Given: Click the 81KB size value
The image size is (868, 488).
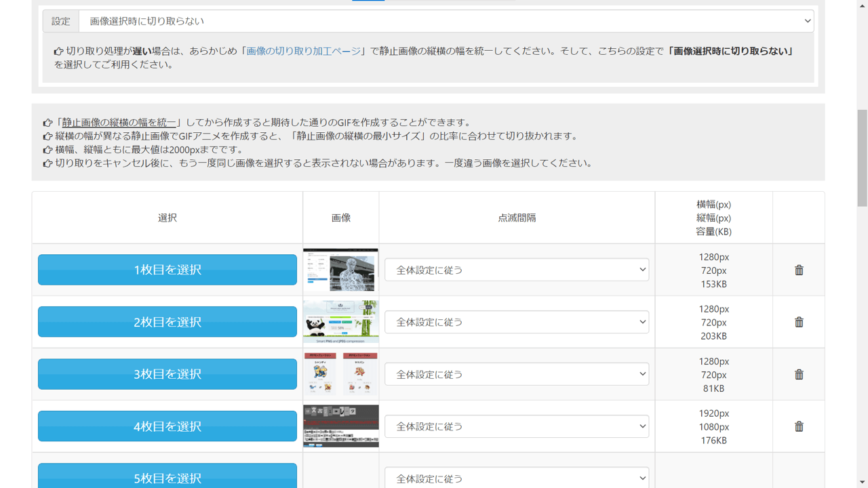Looking at the screenshot, I should [x=713, y=388].
